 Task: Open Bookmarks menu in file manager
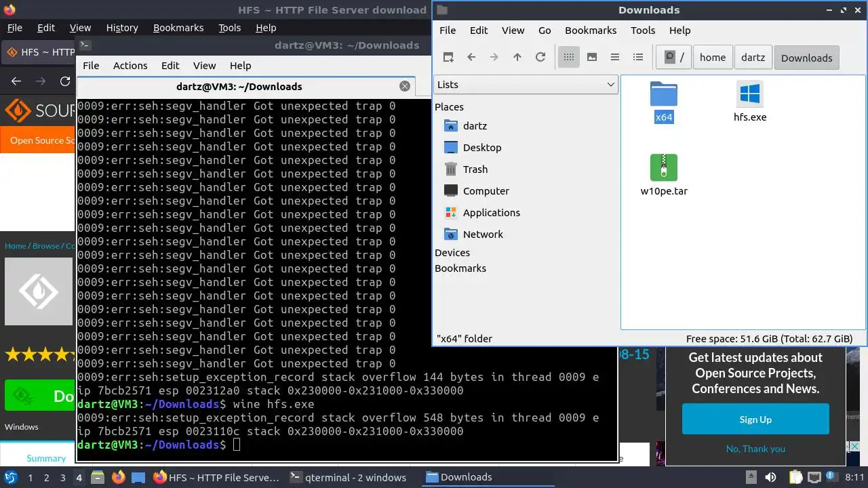pos(591,30)
